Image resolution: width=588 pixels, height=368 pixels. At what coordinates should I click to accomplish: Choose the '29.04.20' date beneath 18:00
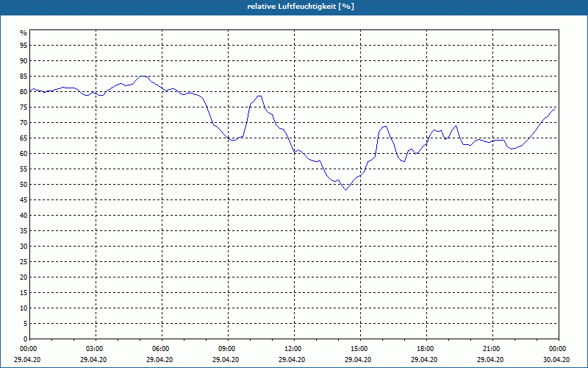click(x=424, y=360)
